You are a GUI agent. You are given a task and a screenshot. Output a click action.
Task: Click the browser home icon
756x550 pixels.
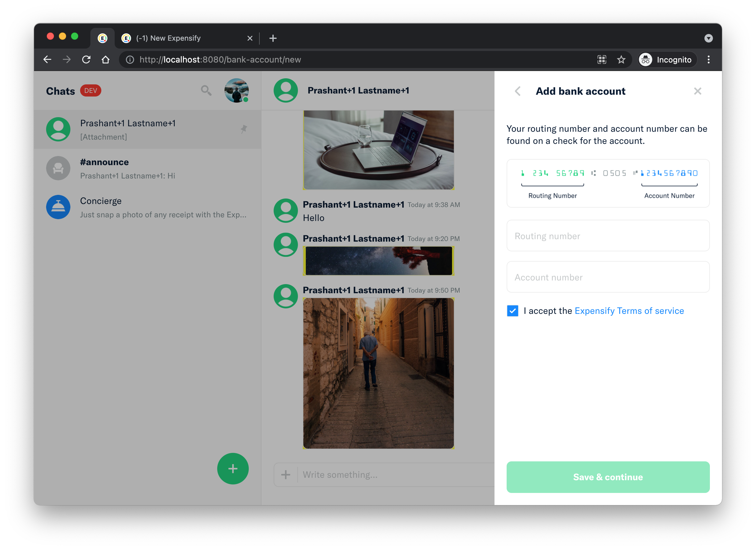coord(106,60)
